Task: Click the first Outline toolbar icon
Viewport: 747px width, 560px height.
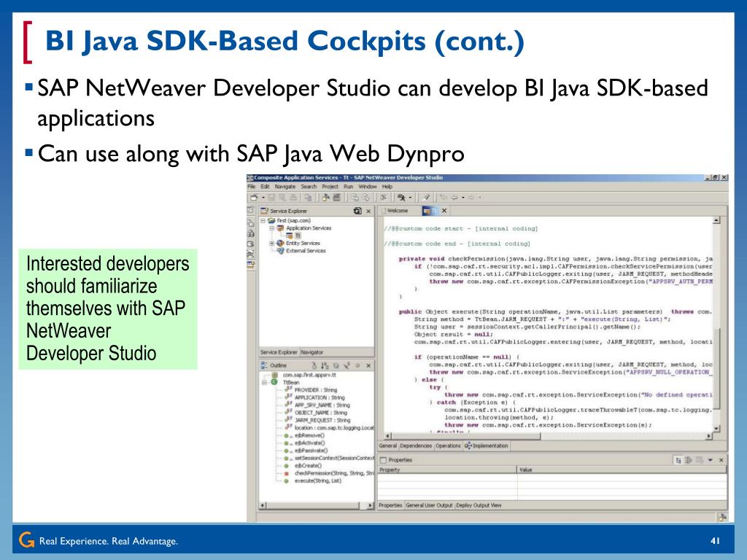Action: [x=314, y=366]
